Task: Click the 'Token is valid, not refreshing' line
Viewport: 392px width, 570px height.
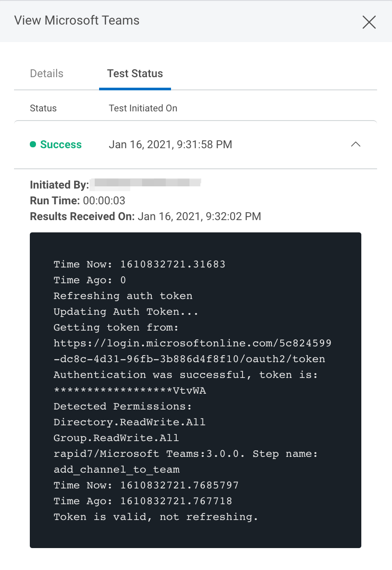Action: 156,517
